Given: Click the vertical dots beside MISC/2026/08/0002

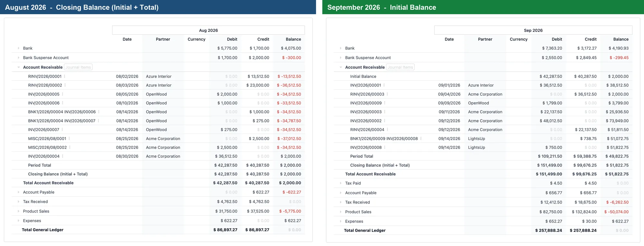Looking at the screenshot, I should click(x=70, y=147).
